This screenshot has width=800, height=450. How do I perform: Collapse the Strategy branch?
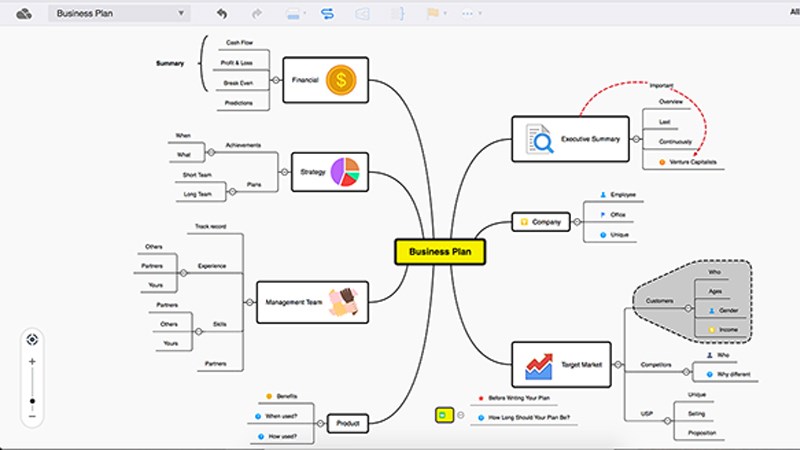[x=284, y=172]
